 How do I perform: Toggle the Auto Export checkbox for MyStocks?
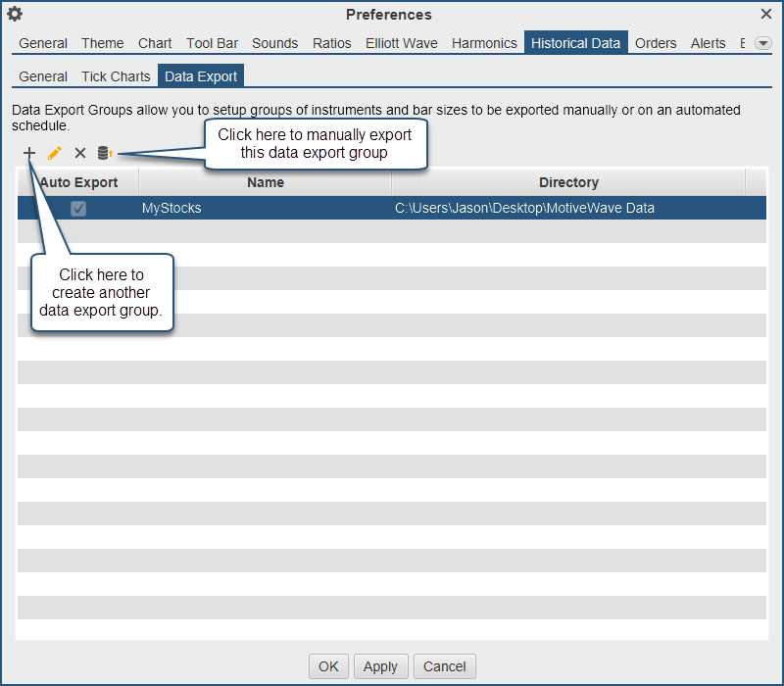point(78,208)
